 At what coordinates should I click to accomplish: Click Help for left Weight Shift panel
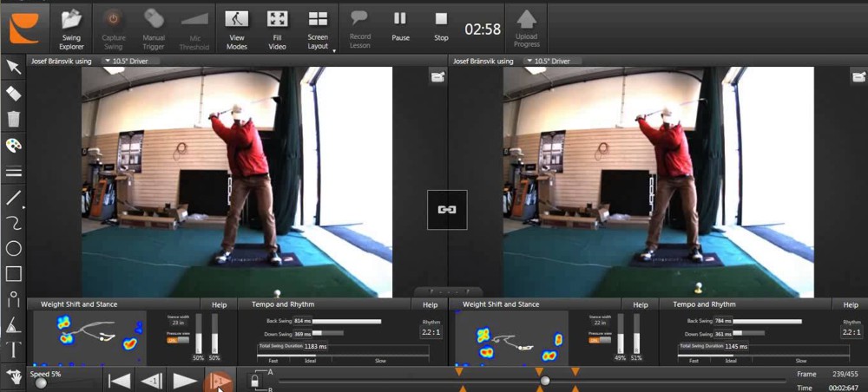coord(219,304)
